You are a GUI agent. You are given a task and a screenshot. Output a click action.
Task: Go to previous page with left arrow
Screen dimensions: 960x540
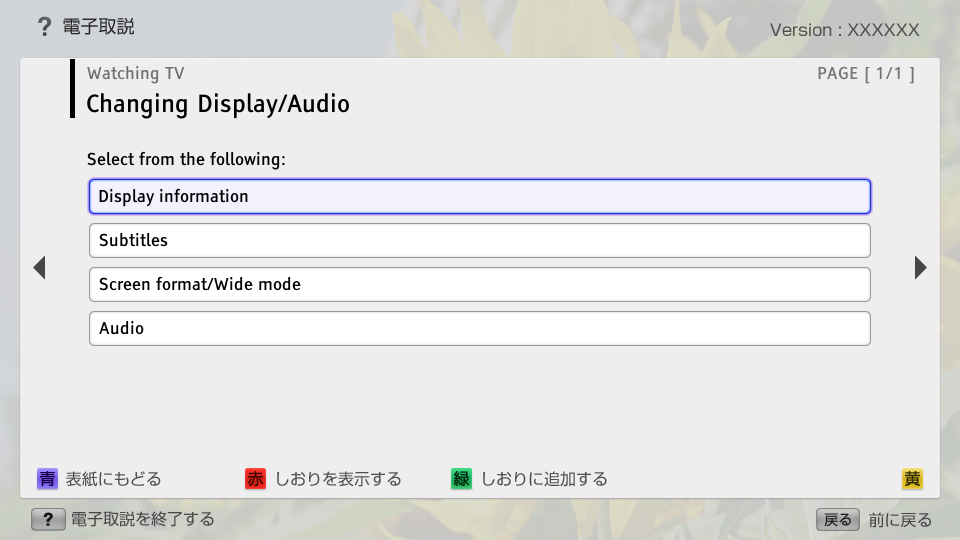(x=39, y=267)
